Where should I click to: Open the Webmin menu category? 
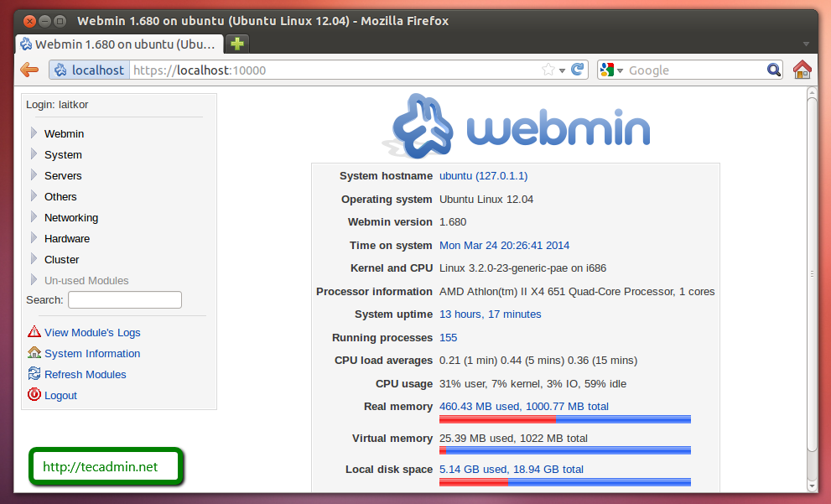[64, 133]
